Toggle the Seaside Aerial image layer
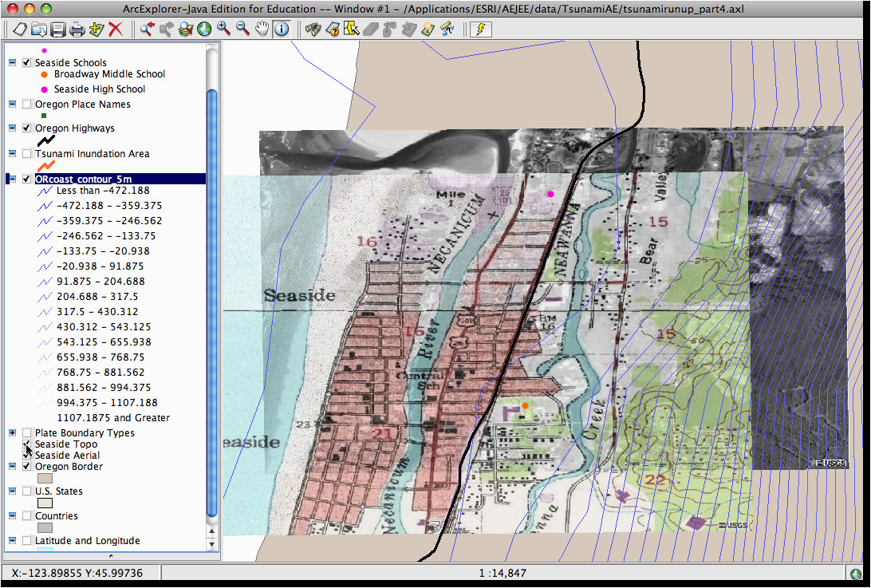The height and width of the screenshot is (588, 871). pos(26,456)
